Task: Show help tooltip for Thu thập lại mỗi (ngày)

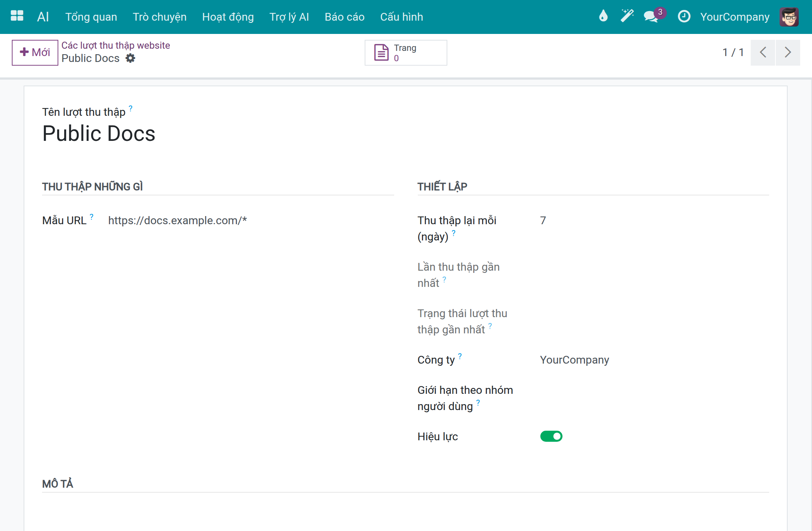Action: [x=454, y=233]
